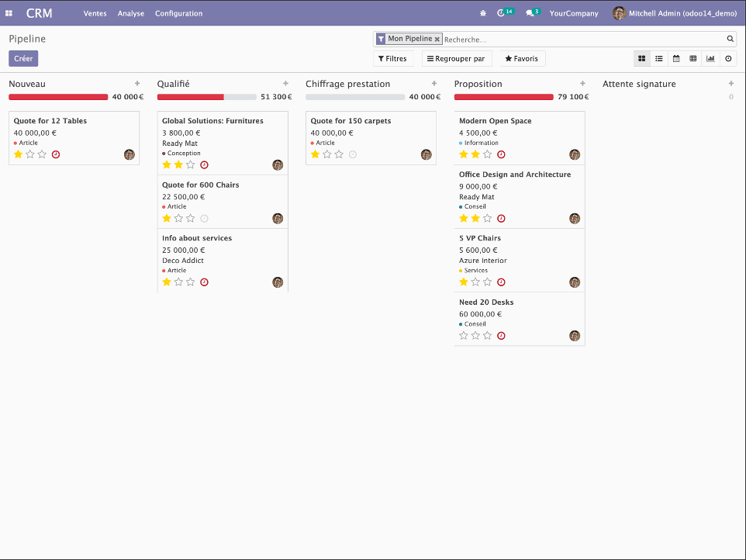Viewport: 746px width, 560px height.
Task: Switch to list view
Action: (659, 58)
